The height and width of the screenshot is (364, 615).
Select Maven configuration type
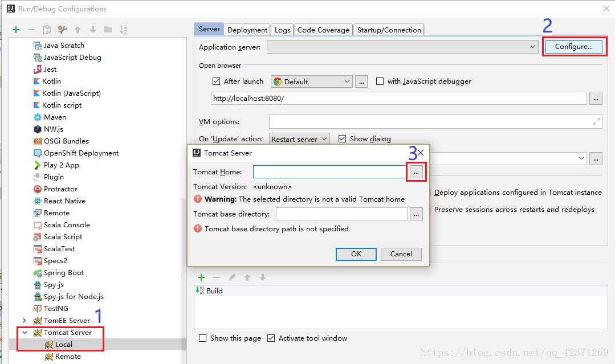pyautogui.click(x=50, y=117)
